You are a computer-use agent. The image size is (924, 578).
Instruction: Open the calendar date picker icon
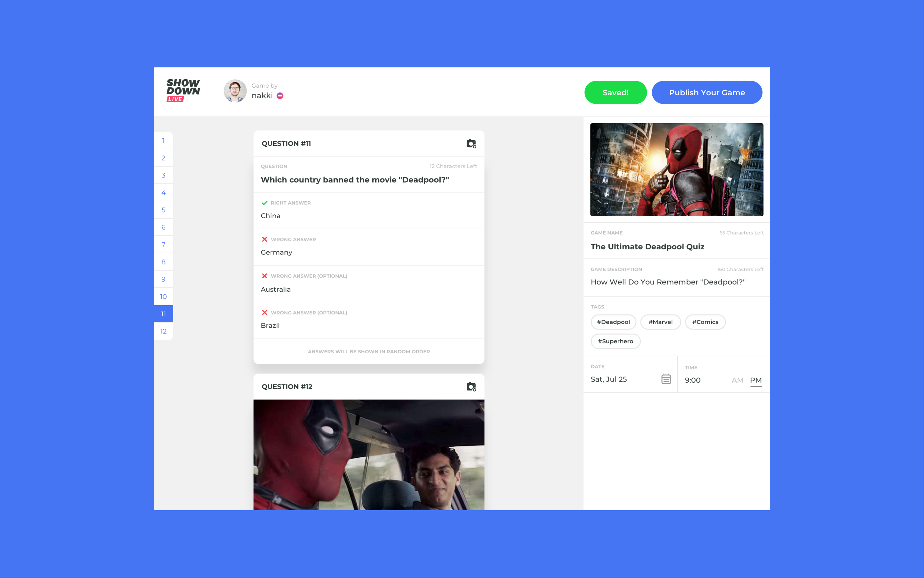[x=666, y=379]
